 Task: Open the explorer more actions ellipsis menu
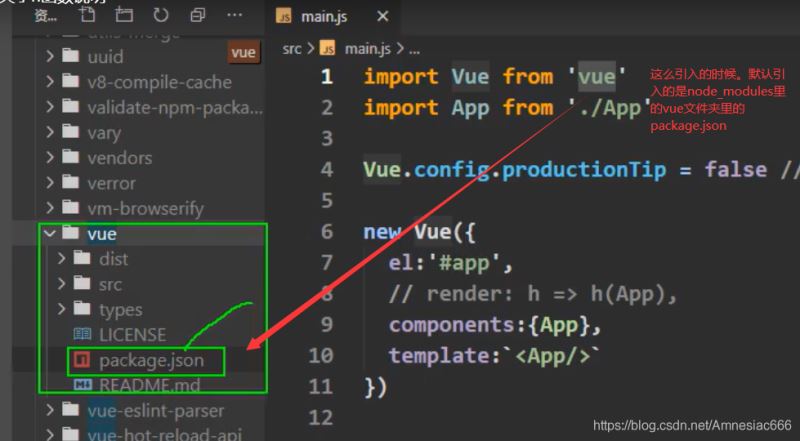click(x=235, y=16)
